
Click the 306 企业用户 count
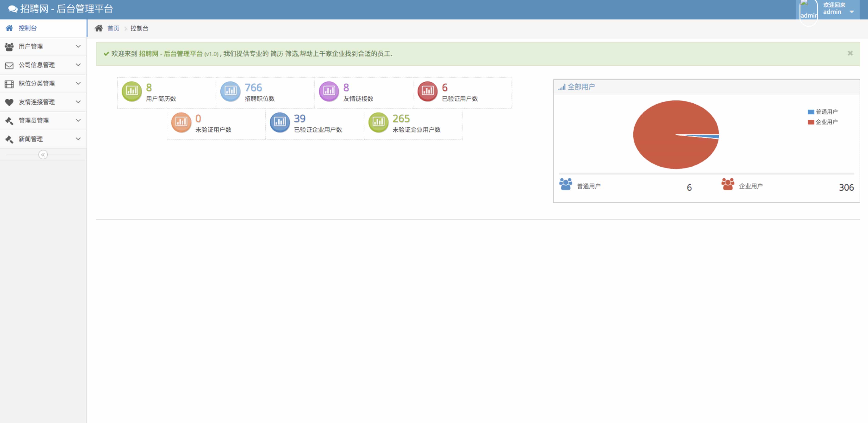(x=846, y=188)
